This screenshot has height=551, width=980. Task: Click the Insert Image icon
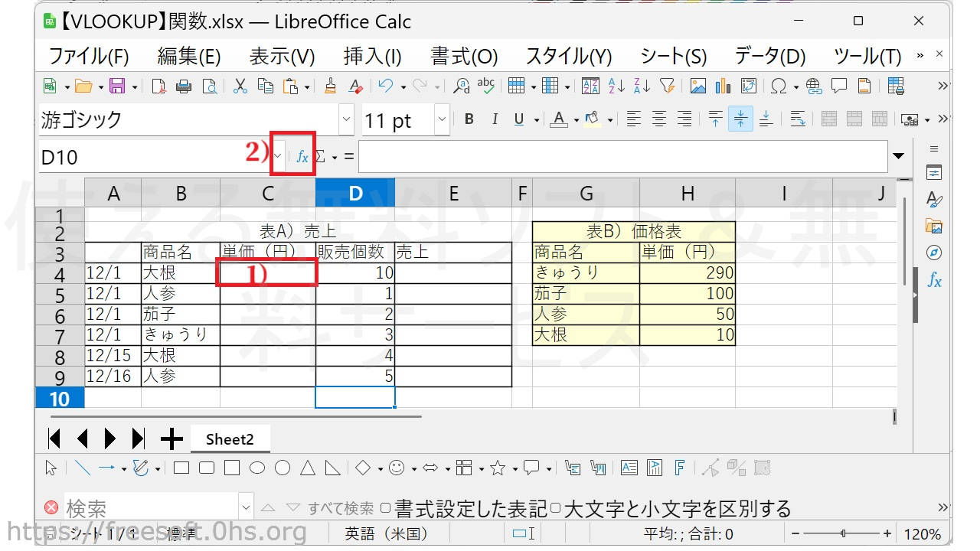pyautogui.click(x=698, y=86)
